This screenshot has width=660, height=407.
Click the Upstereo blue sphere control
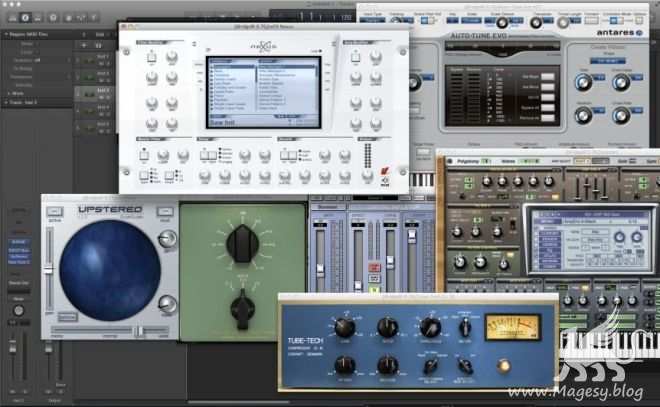110,271
